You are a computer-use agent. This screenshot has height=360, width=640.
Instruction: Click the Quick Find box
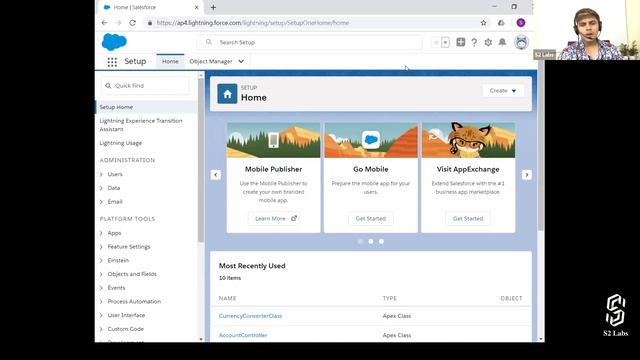[x=145, y=86]
